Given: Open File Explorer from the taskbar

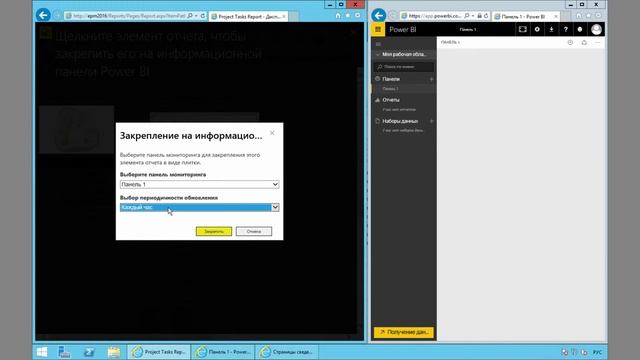Looking at the screenshot, I should coord(114,352).
